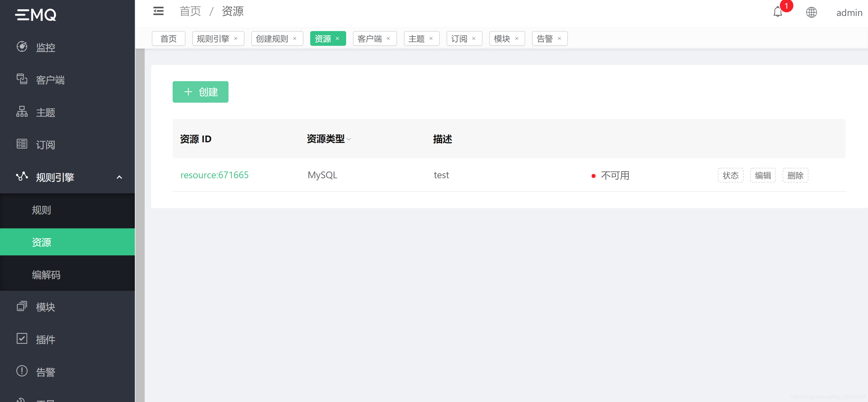Toggle the resource status with 状态 button
Viewport: 868px width, 402px height.
(730, 175)
